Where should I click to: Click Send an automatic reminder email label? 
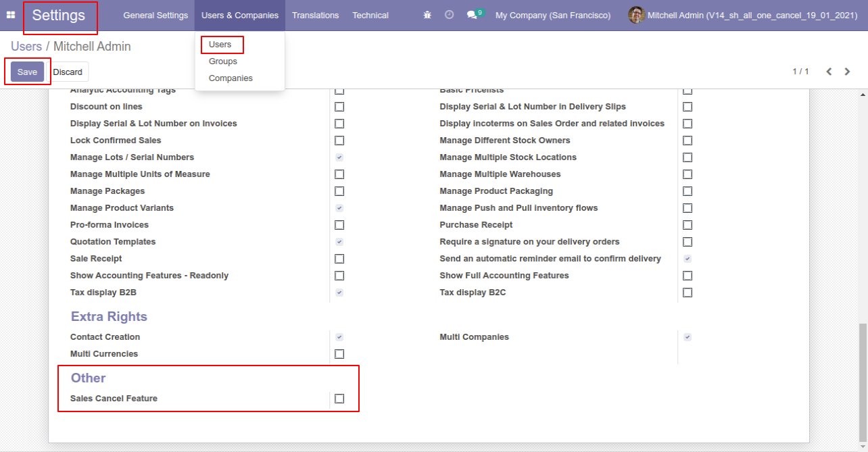point(550,259)
